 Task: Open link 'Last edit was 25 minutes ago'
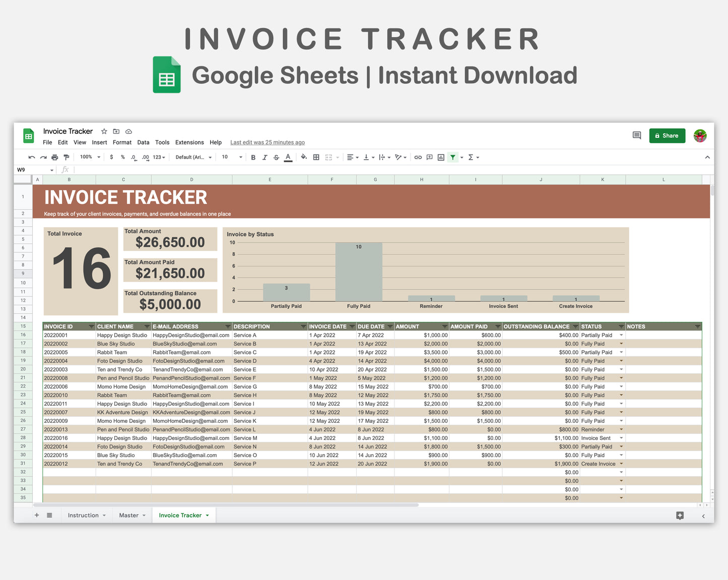268,142
